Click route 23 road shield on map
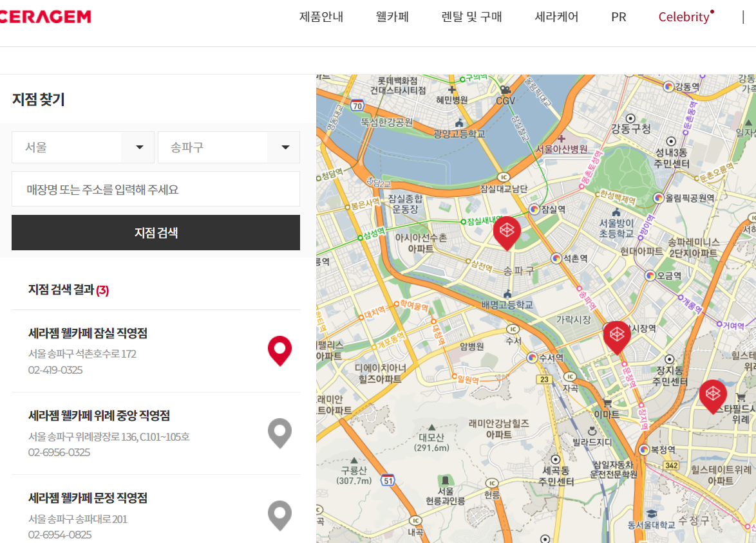Image resolution: width=756 pixels, height=543 pixels. 544,379
